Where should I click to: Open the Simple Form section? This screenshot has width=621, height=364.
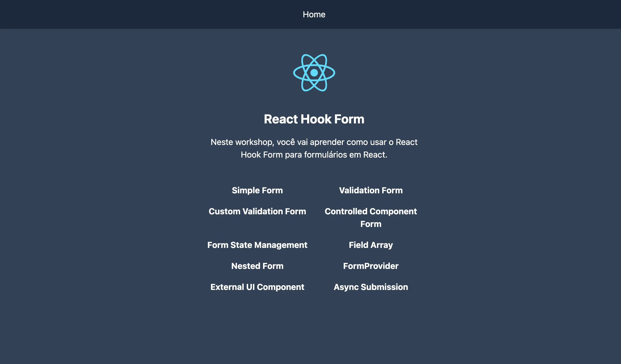pyautogui.click(x=257, y=190)
